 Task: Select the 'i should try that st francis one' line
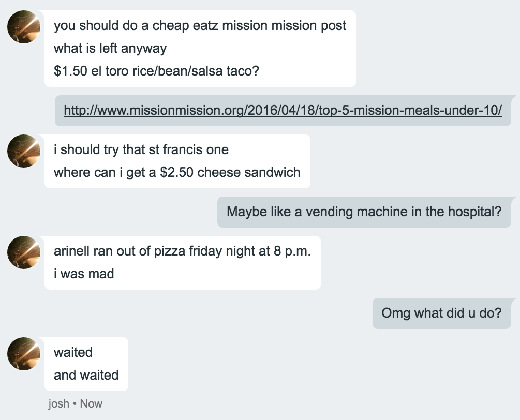pos(141,150)
